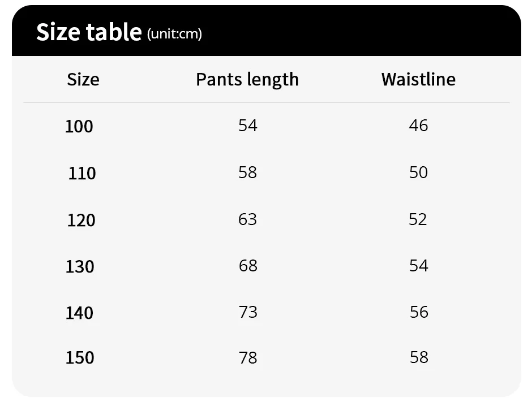Select the Waistline column header
Viewport: 532px width, 402px height.
pos(418,80)
